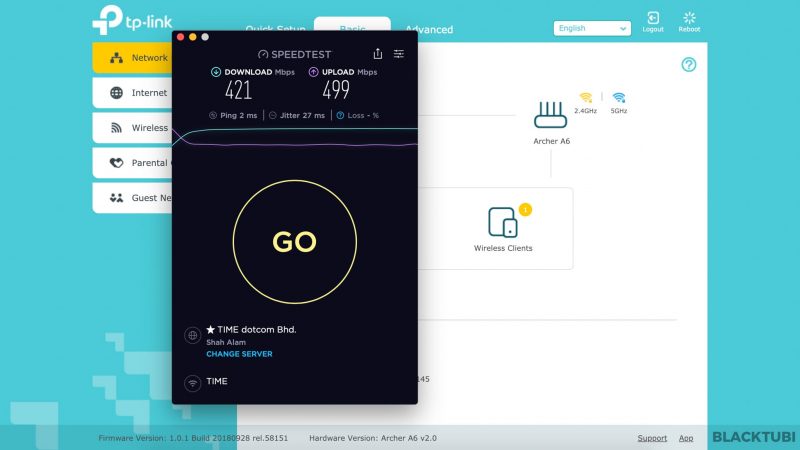This screenshot has height=450, width=800.
Task: Click the tp-link logo
Action: 132,20
